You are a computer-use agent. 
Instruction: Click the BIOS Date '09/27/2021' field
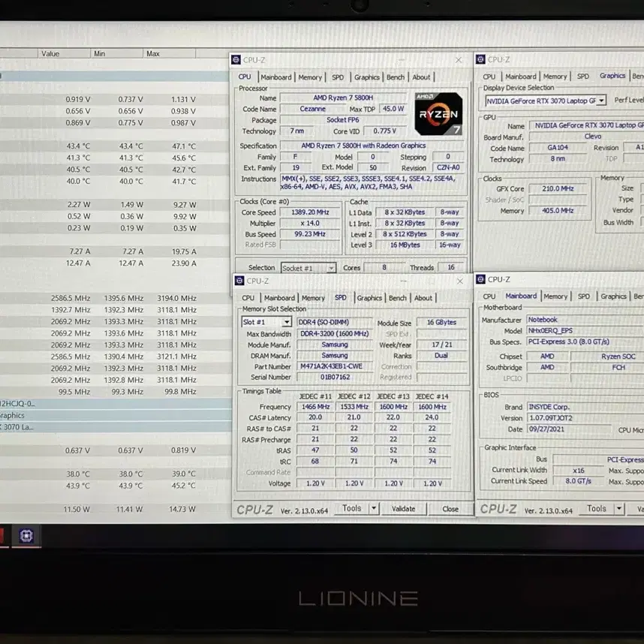[569, 429]
